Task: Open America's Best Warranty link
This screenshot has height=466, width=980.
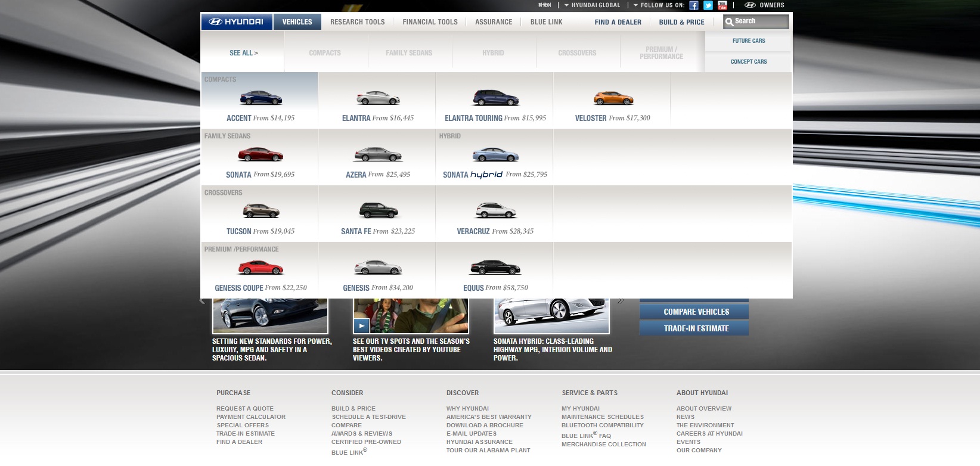Action: tap(489, 417)
